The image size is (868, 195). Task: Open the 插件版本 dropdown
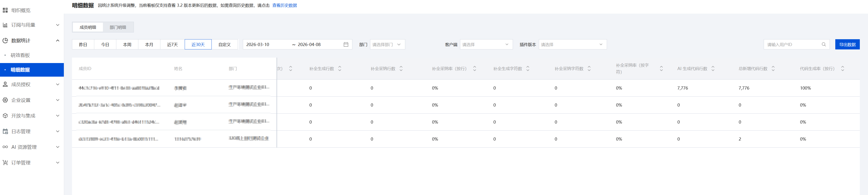[572, 44]
